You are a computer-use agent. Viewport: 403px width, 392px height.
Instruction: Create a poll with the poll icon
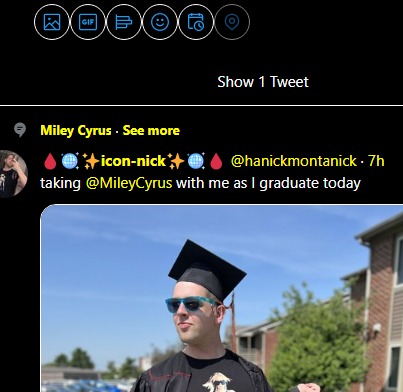click(x=124, y=22)
